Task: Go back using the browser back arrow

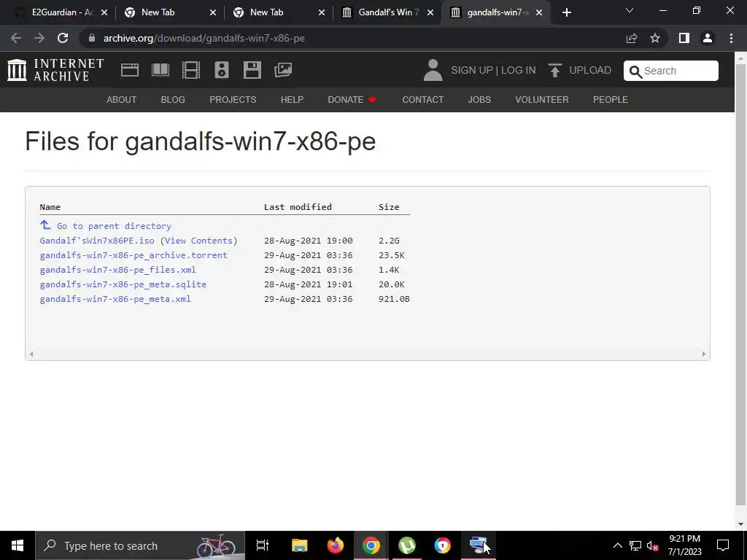Action: 16,38
